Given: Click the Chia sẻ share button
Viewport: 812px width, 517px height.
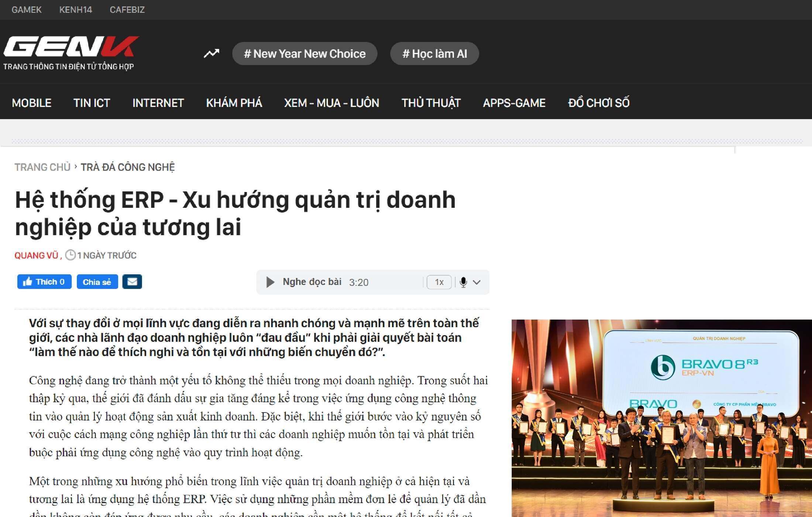Looking at the screenshot, I should (x=97, y=282).
